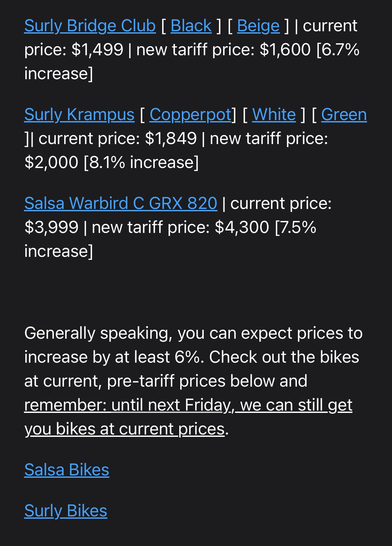Click the Bridge Club $1,600 tariff price text
392x546 pixels.
pyautogui.click(x=285, y=50)
